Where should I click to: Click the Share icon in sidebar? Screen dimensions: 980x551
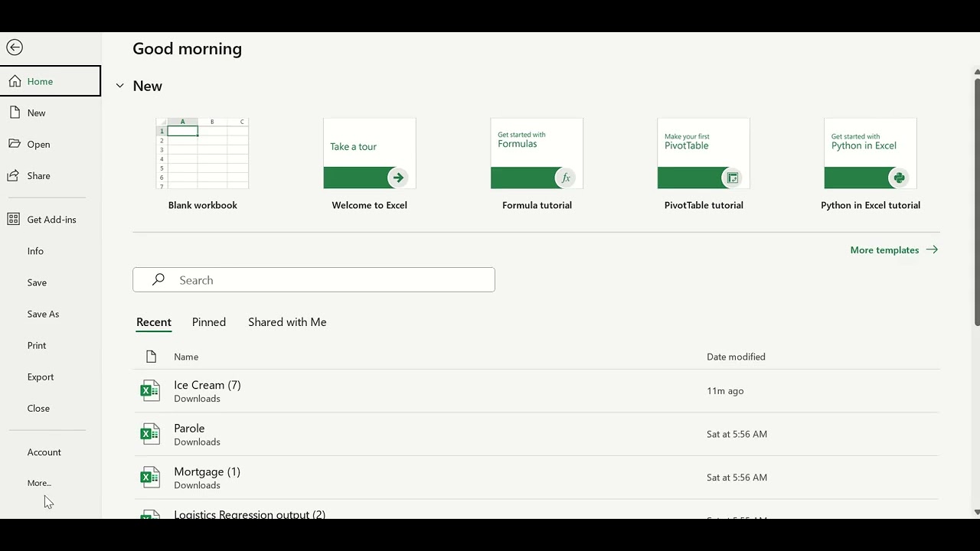tap(14, 175)
